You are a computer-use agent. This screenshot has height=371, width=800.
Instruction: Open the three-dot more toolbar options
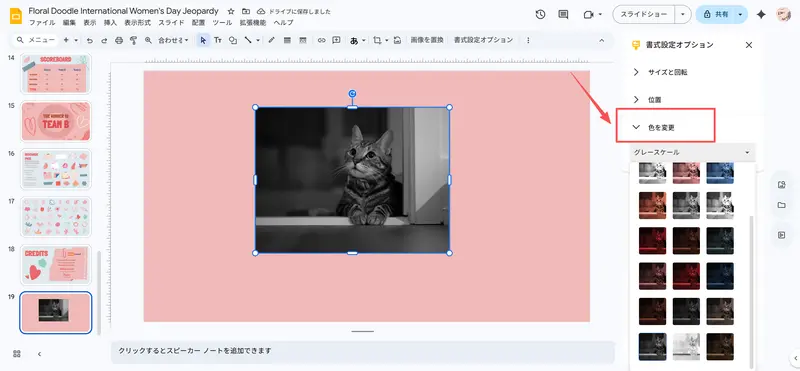[x=528, y=40]
